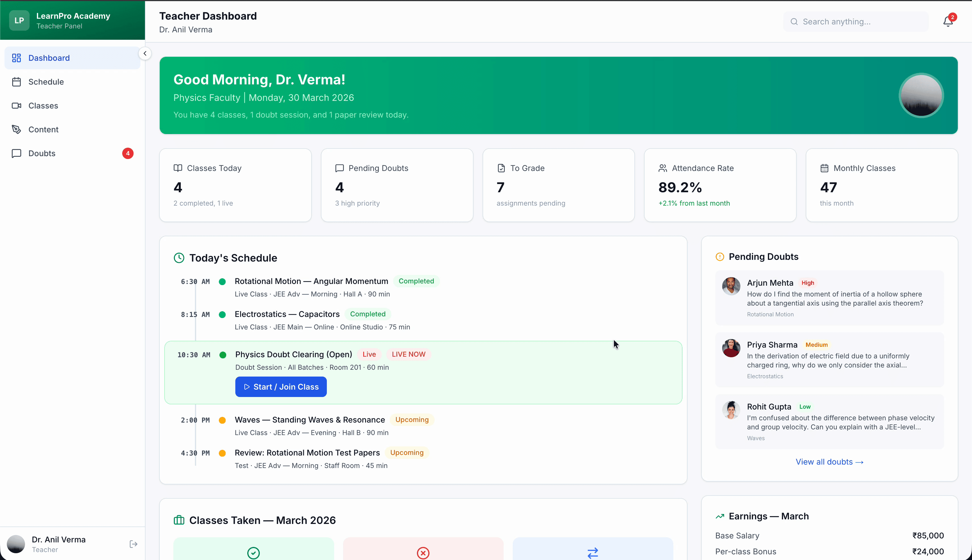Screen dimensions: 972x560
Task: Open View all doubts
Action: [x=829, y=461]
